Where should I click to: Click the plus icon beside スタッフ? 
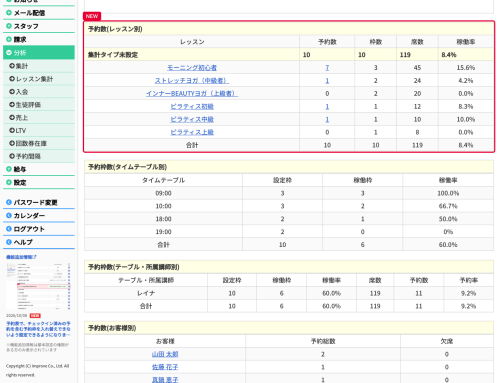[x=9, y=26]
